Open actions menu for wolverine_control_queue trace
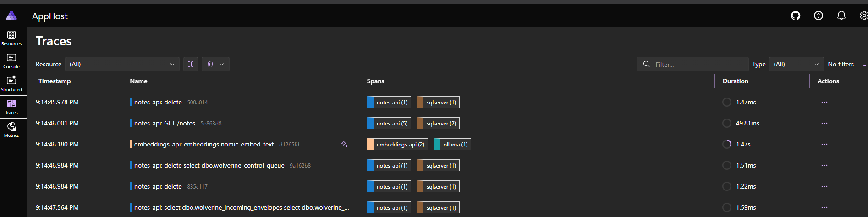 tap(824, 165)
